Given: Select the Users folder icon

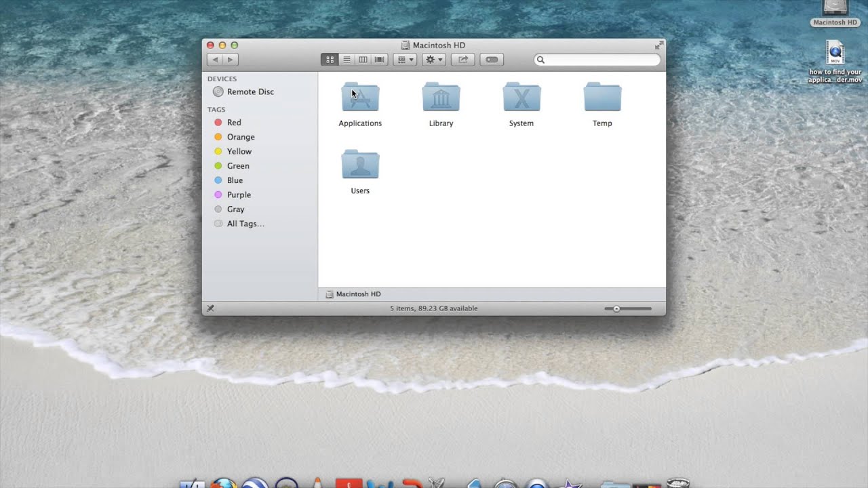Looking at the screenshot, I should point(360,165).
